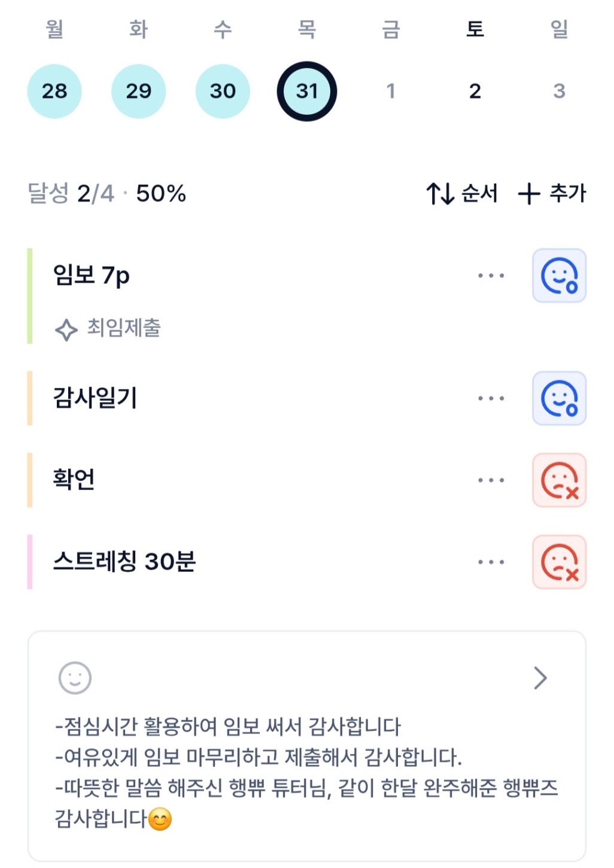
Task: Open the three-dot menu for 확언
Action: pos(491,480)
